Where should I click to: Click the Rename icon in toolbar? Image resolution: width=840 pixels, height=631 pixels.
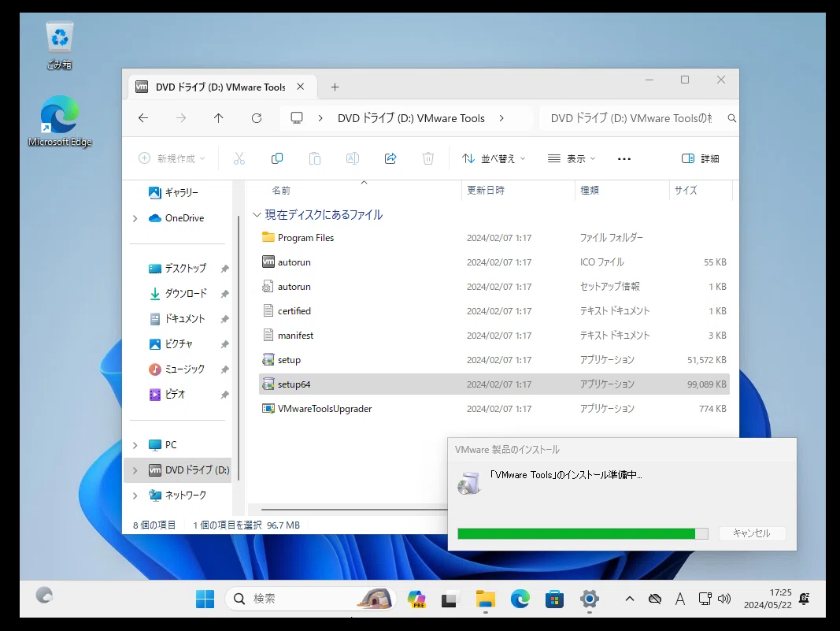353,158
